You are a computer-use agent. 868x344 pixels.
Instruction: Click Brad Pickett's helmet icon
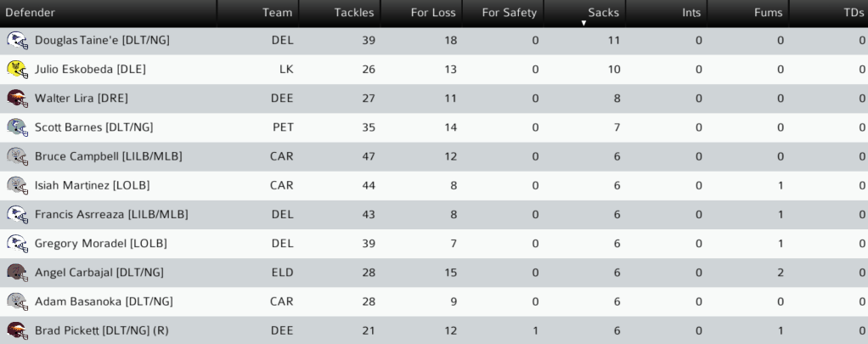coord(17,330)
